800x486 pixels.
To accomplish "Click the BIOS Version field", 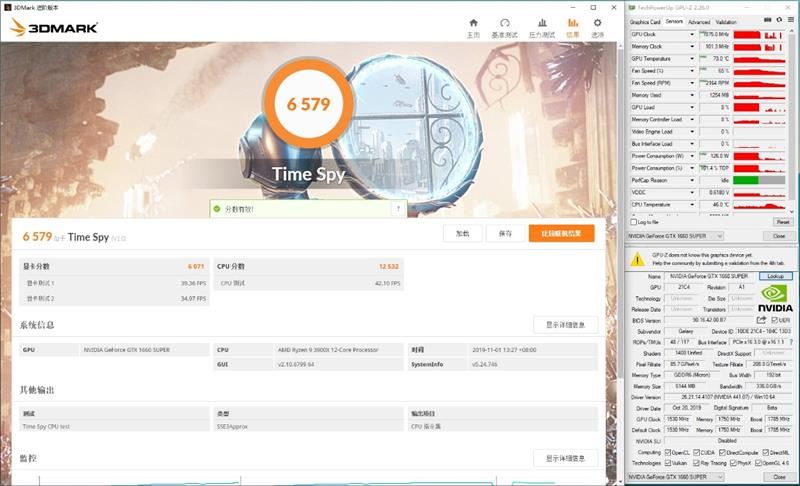I will pyautogui.click(x=709, y=320).
